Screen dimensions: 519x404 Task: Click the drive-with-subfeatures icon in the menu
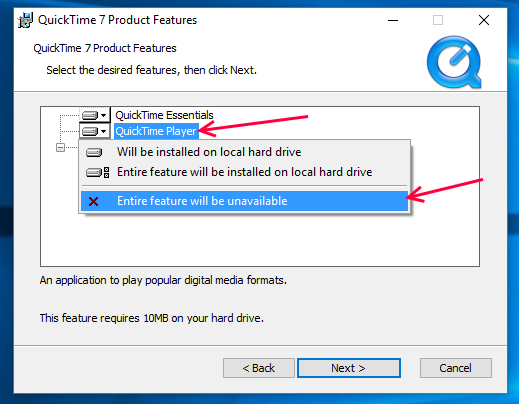click(x=97, y=172)
